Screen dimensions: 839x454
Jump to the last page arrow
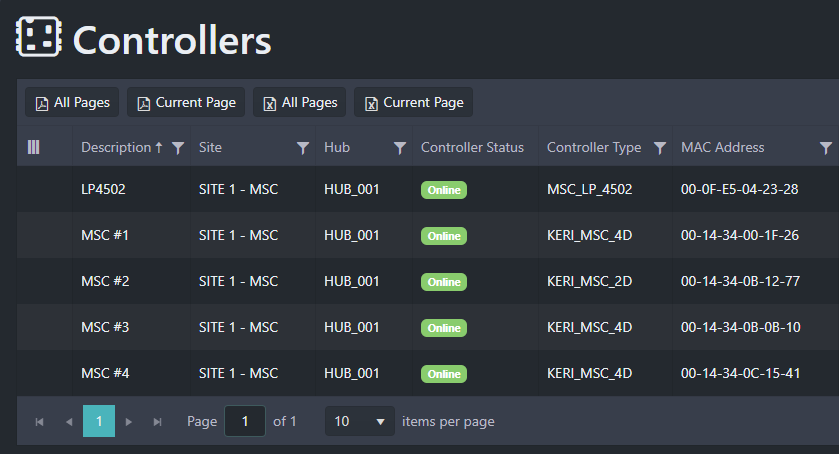[x=157, y=422]
